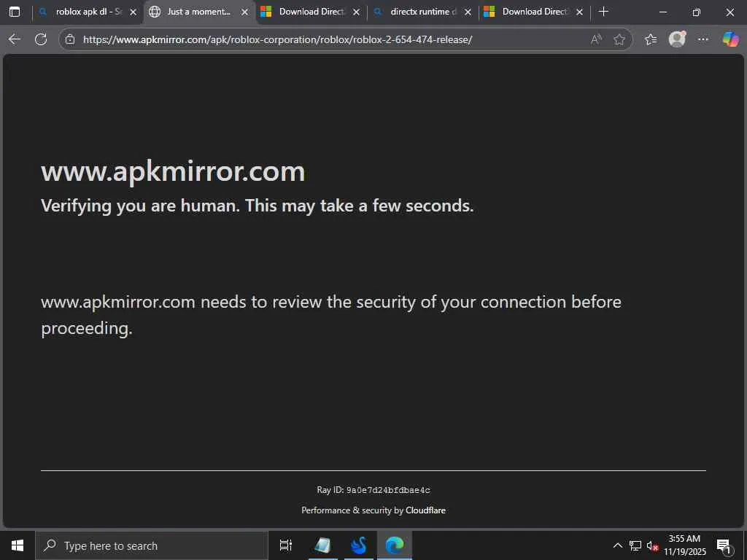747x560 pixels.
Task: Click the taskbar search box
Action: (152, 545)
